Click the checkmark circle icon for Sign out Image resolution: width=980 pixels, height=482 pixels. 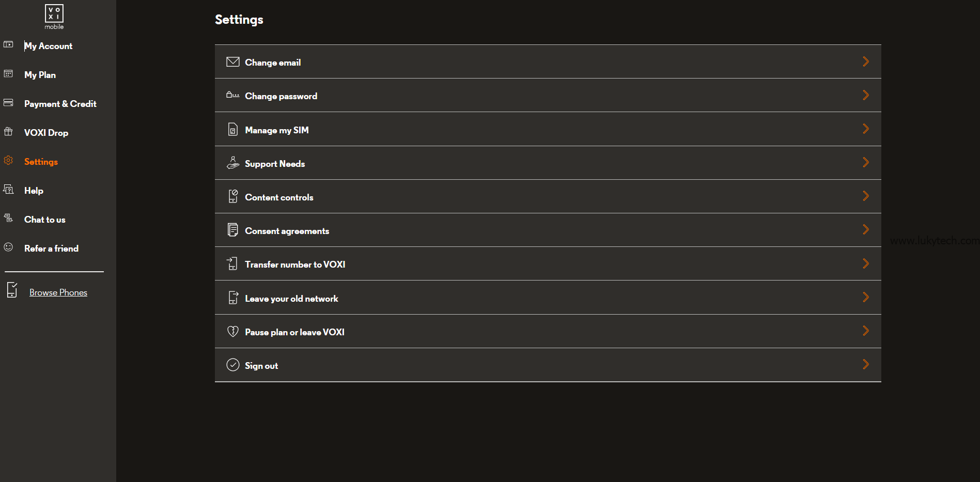tap(233, 365)
